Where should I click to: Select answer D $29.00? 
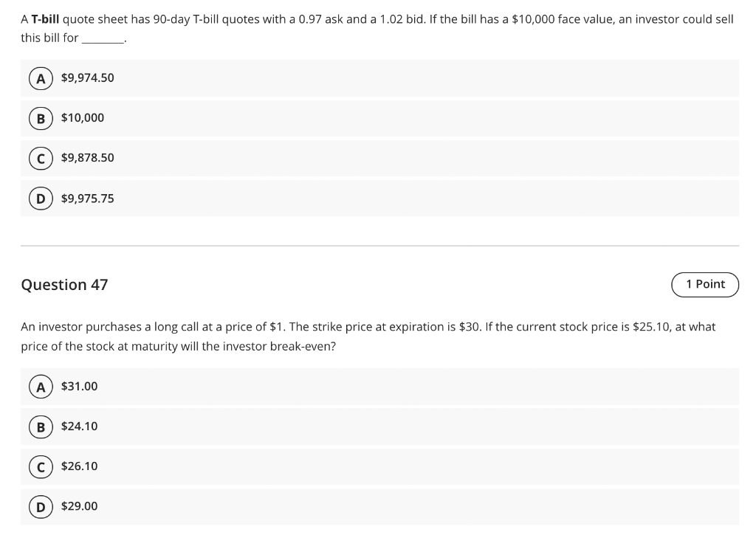(79, 506)
